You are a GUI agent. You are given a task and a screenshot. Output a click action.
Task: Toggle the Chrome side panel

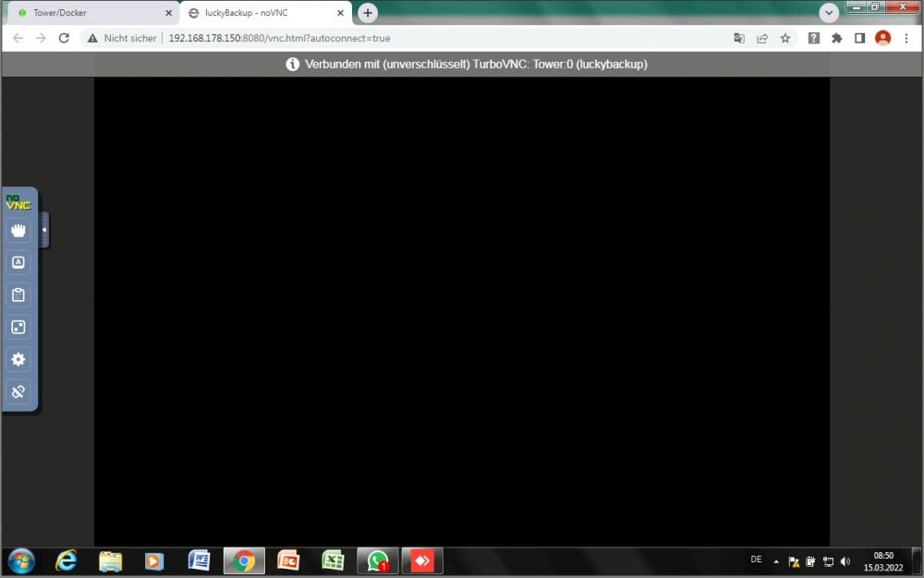859,38
